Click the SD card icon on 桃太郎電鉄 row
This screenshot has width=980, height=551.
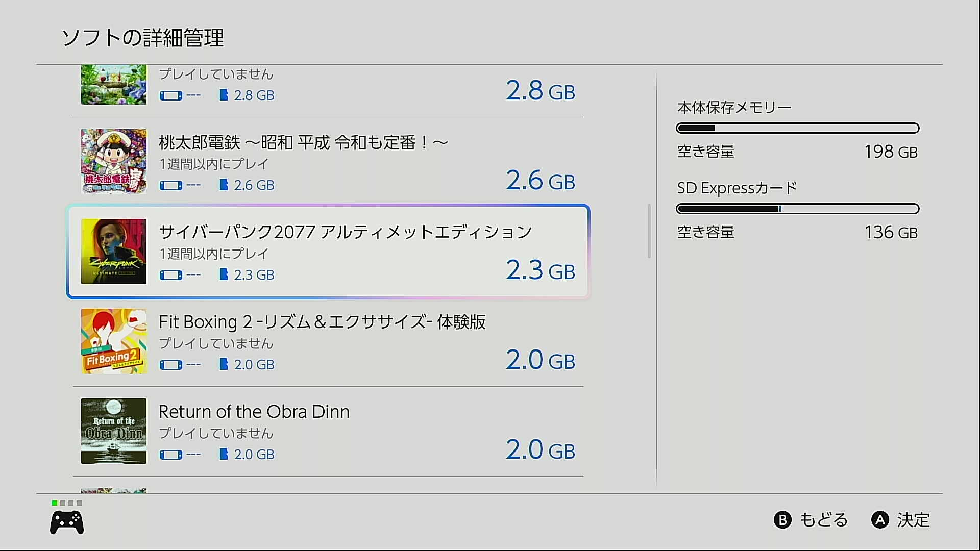pos(224,185)
